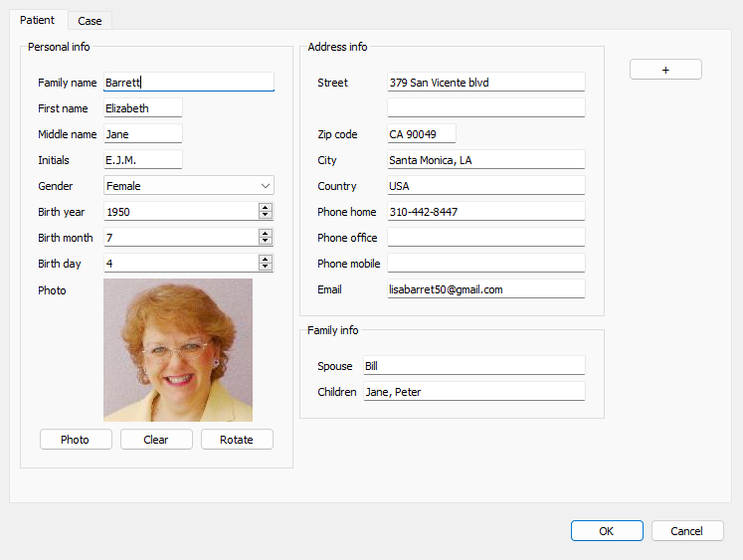Clear the patient photo

coord(156,440)
